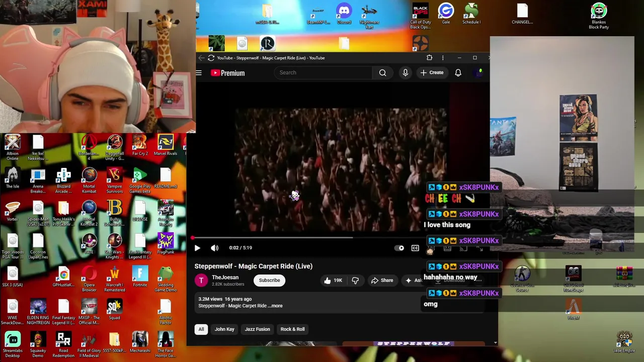Screen dimensions: 644x362
Task: Open browser three-dot menu
Action: point(443,58)
